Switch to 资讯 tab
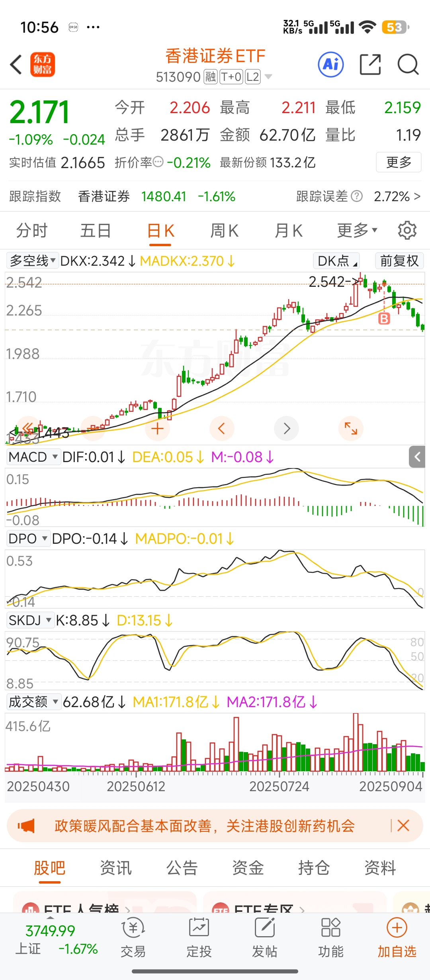The height and width of the screenshot is (980, 430). pos(116,868)
